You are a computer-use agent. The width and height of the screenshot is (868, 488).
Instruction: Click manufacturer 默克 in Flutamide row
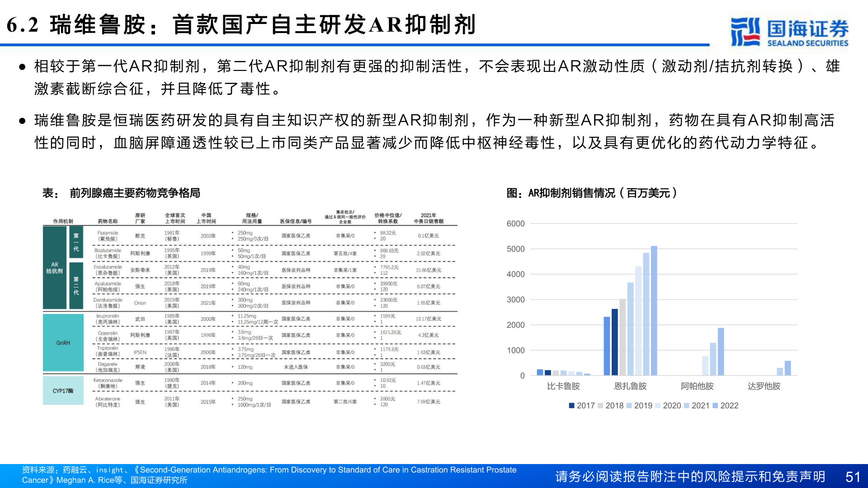pyautogui.click(x=140, y=236)
